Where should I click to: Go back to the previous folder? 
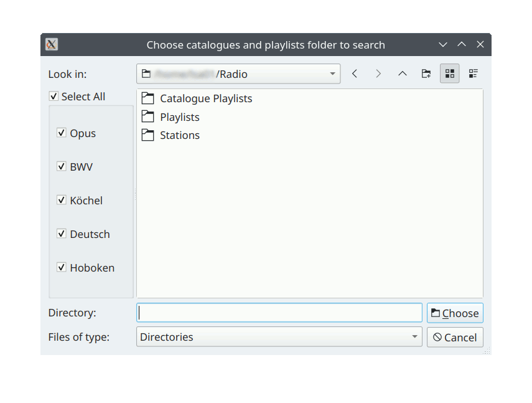click(x=355, y=73)
